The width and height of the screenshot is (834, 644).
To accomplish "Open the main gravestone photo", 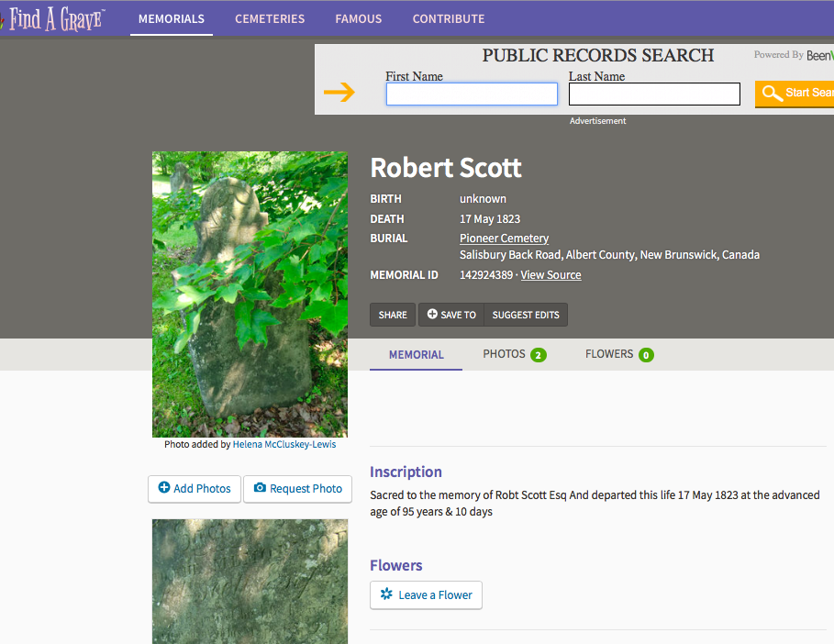I will [250, 294].
